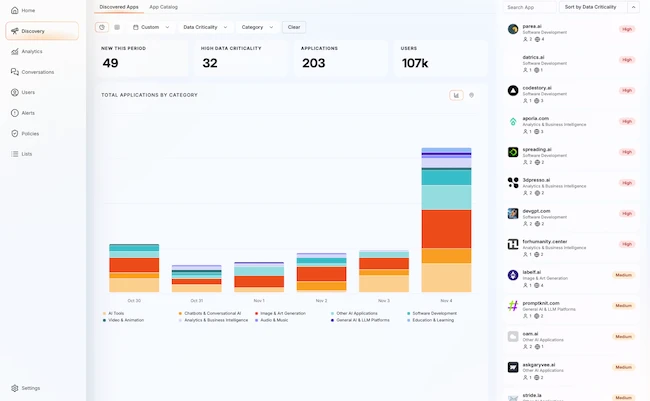Image resolution: width=650 pixels, height=401 pixels.
Task: Click the calendar icon in Custom filter
Action: coord(136,27)
